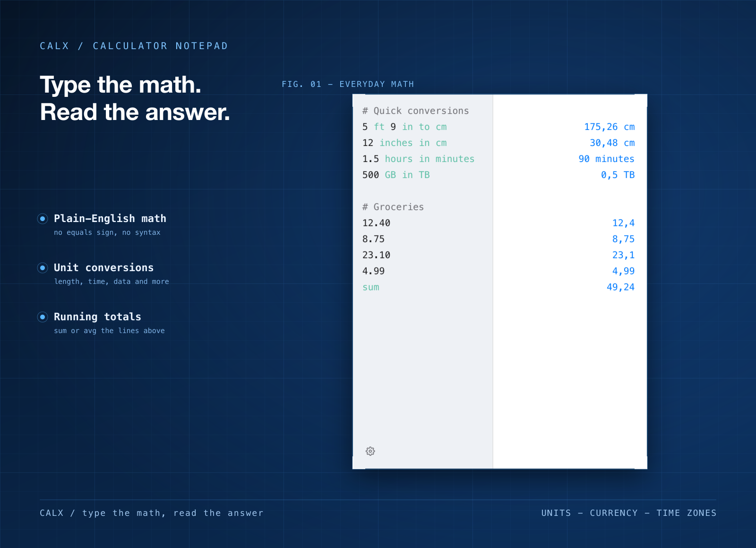This screenshot has width=756, height=548.
Task: Click the '4.99' grocery entry
Action: coord(373,271)
